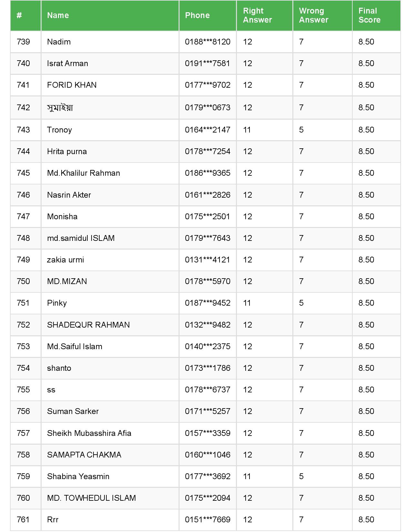
Task: Click phone number 0160***1046
Action: 208,455
